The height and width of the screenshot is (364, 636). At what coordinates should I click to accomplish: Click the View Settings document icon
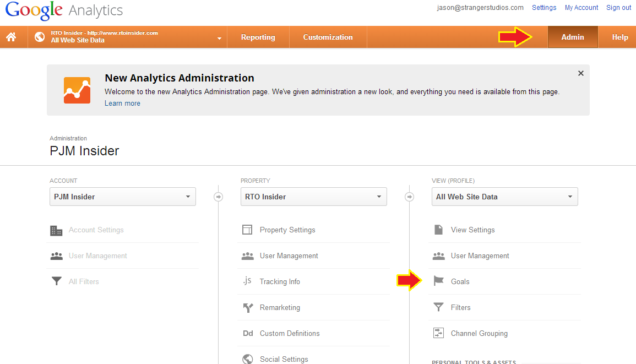click(438, 230)
